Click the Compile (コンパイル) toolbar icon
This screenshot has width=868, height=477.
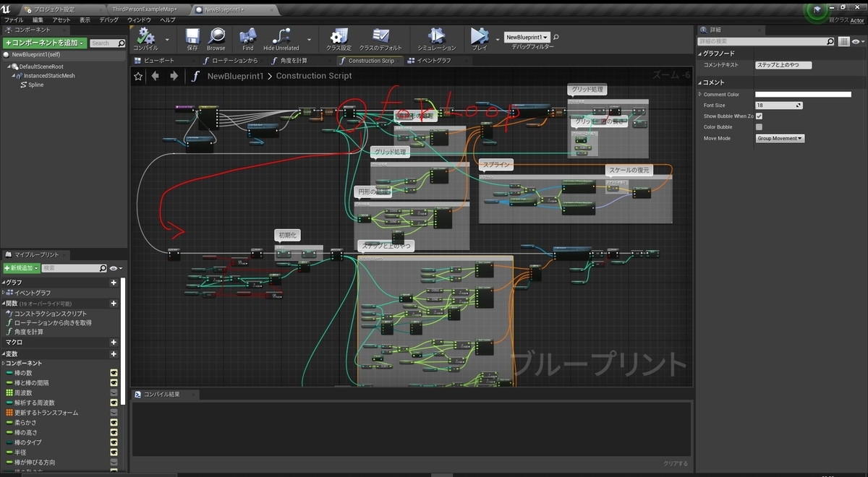[145, 36]
